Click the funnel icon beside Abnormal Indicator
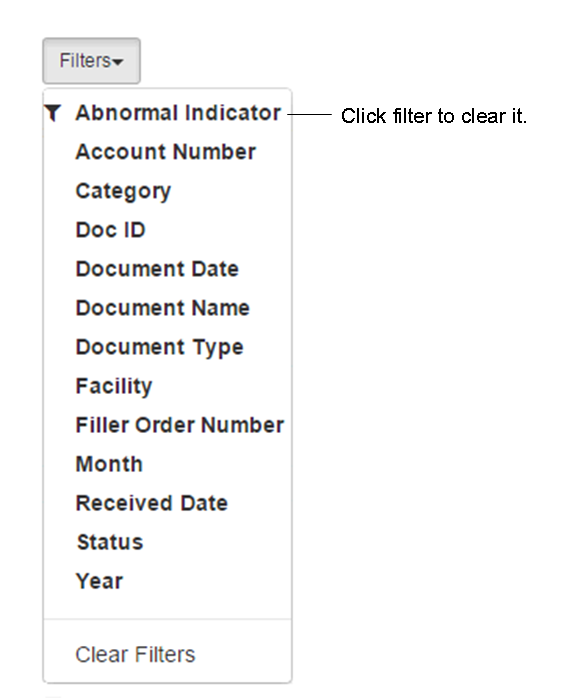Screen dimensions: 566x698 (x=53, y=113)
